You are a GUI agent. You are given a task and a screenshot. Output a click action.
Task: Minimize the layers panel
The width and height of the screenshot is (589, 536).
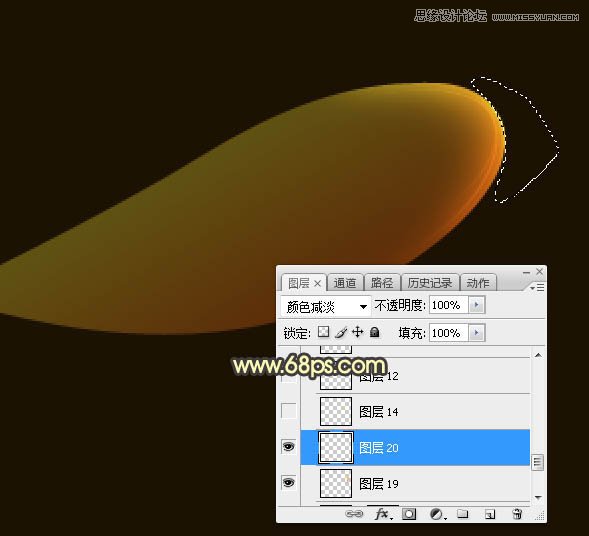click(526, 272)
